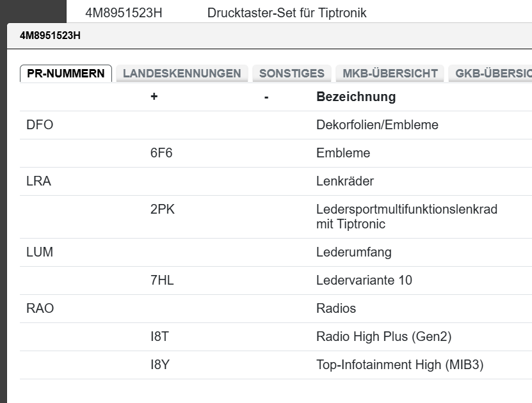
Task: Click the Drucktaster-Set für Tiptronik part row
Action: (x=287, y=12)
